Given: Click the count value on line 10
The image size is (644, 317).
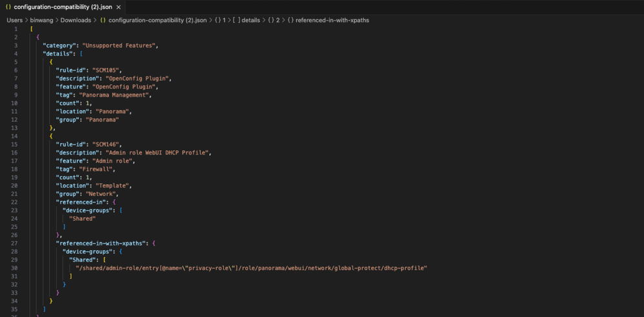Looking at the screenshot, I should pyautogui.click(x=87, y=103).
